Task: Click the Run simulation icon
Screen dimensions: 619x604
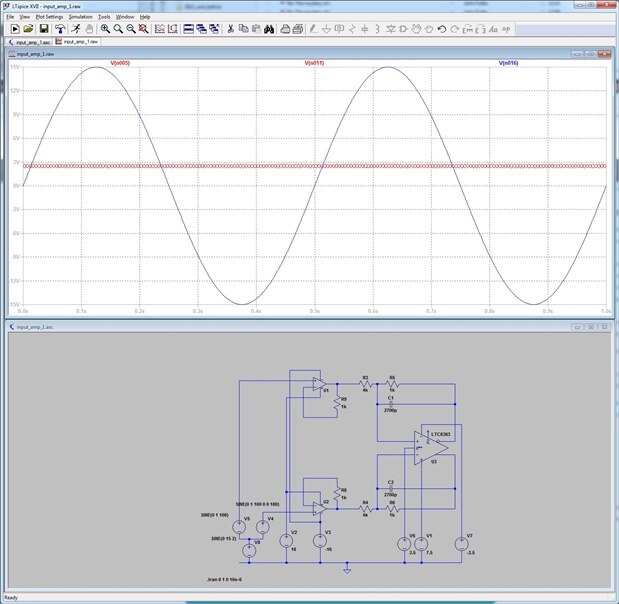Action: [13, 29]
